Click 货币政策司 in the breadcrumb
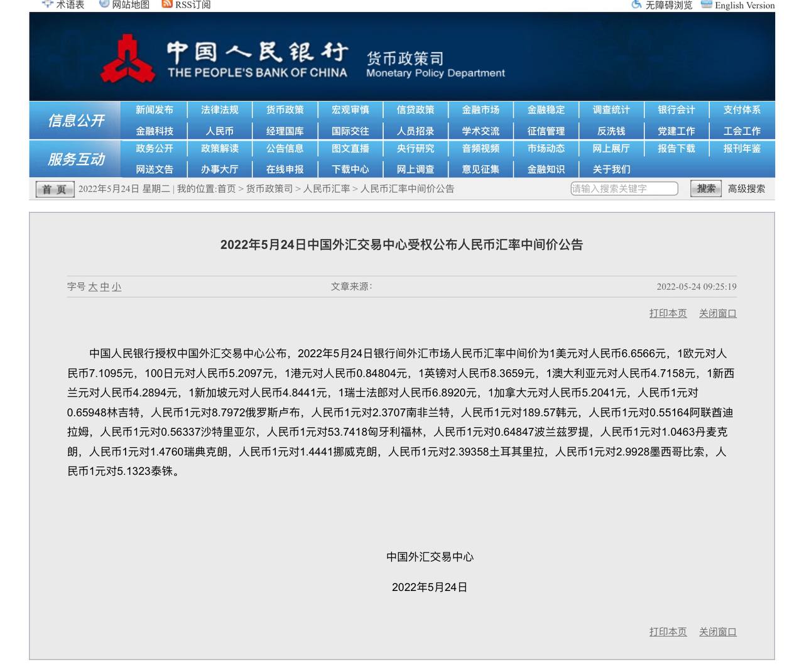 coord(269,189)
